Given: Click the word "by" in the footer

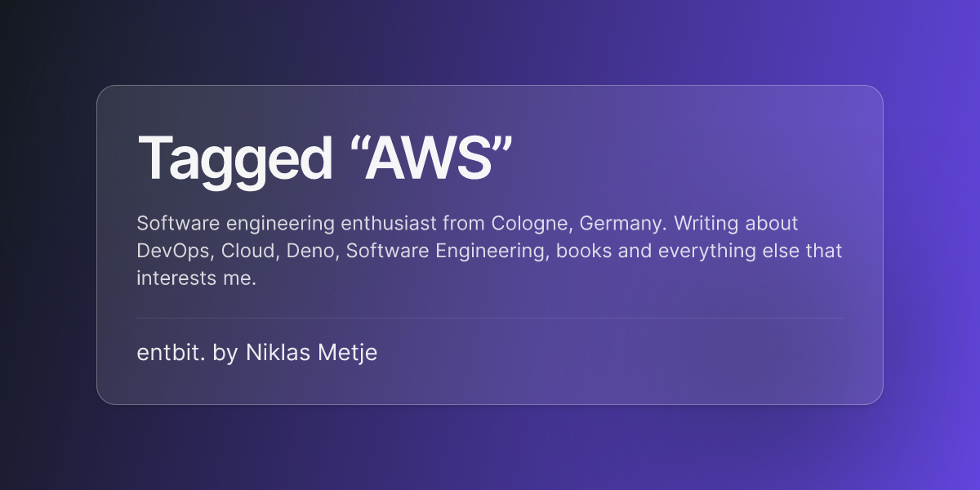Looking at the screenshot, I should pos(225,354).
